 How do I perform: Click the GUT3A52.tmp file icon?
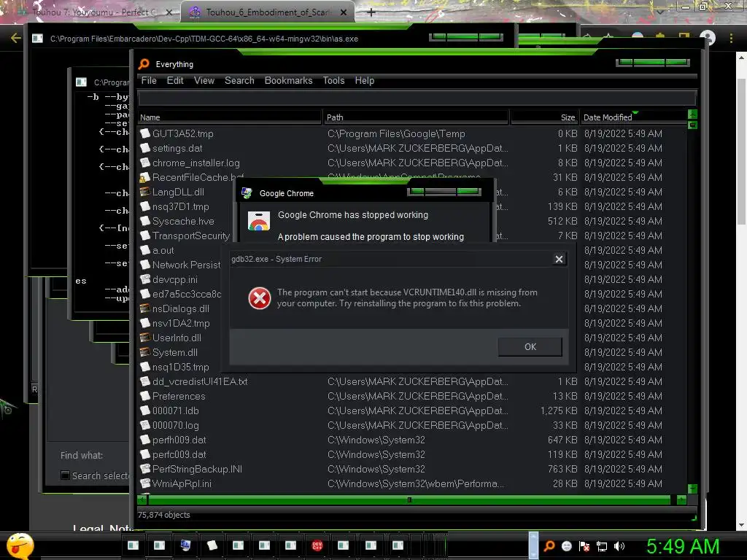click(x=145, y=134)
